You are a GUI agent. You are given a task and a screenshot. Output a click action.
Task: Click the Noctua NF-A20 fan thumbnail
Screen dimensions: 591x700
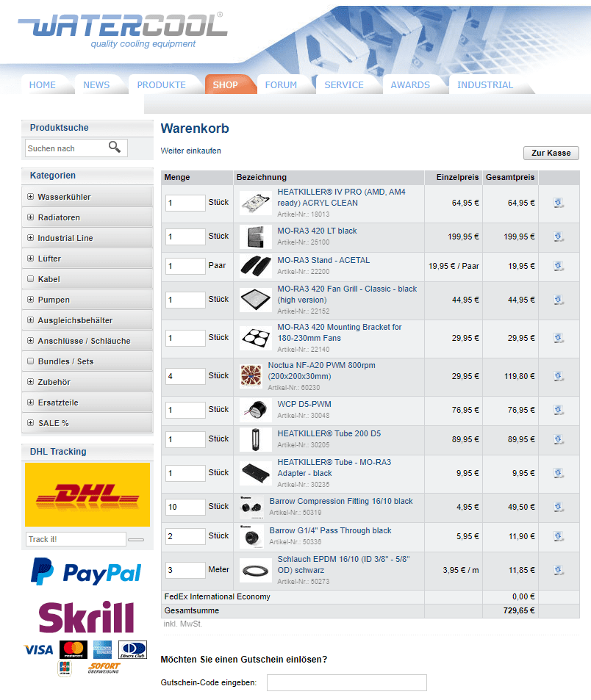coord(251,375)
